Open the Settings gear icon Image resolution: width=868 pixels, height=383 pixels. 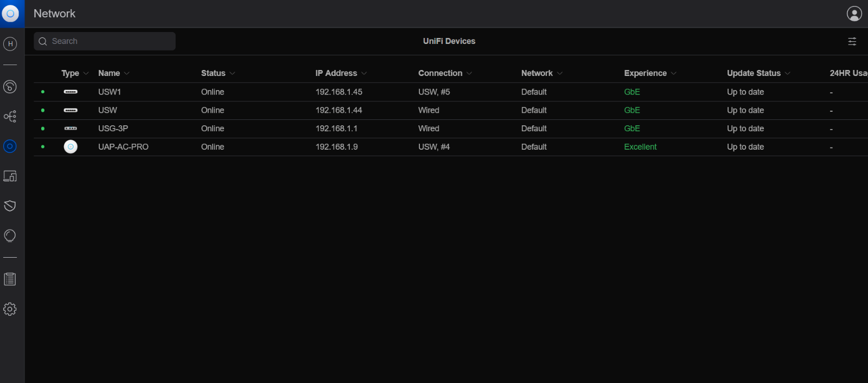10,309
